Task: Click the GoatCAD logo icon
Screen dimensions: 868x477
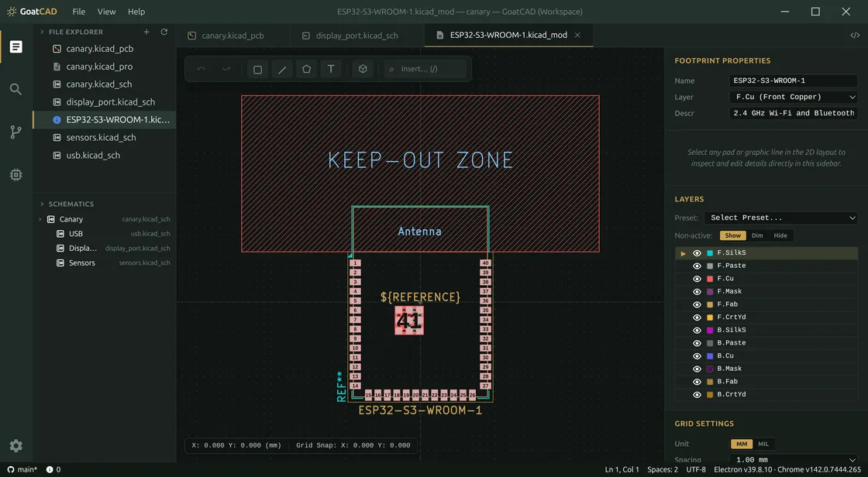Action: [11, 12]
